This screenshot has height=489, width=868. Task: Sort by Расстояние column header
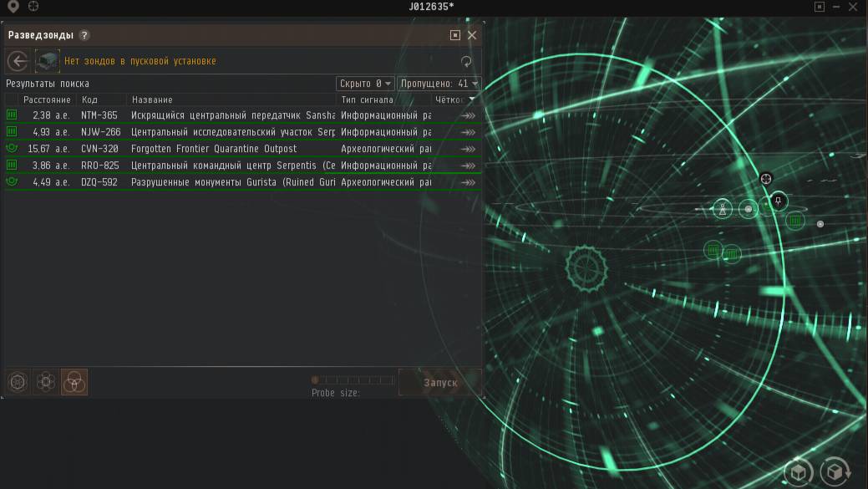click(47, 99)
